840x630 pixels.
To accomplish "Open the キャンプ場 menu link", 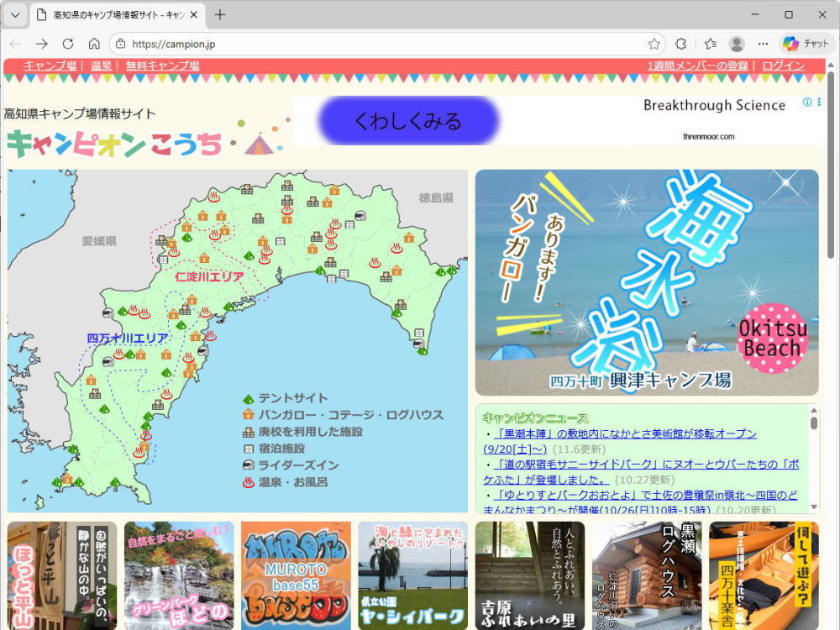I will tap(50, 66).
